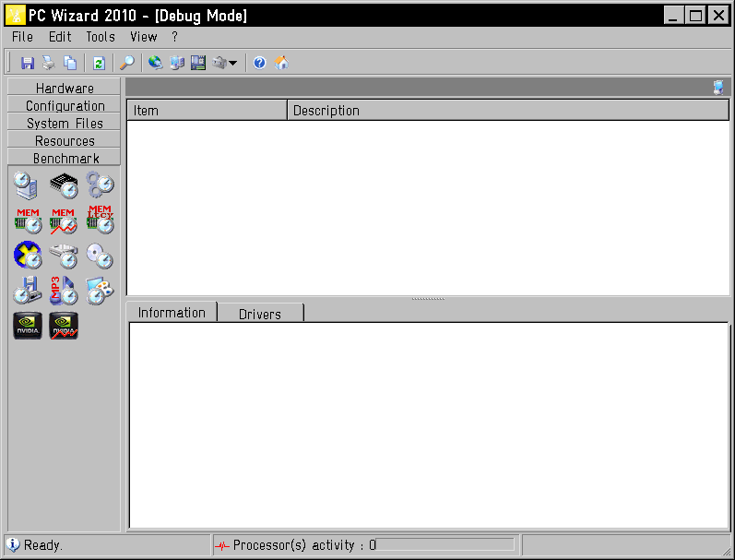This screenshot has height=560, width=735.
Task: Open the ? help menu
Action: tap(175, 37)
